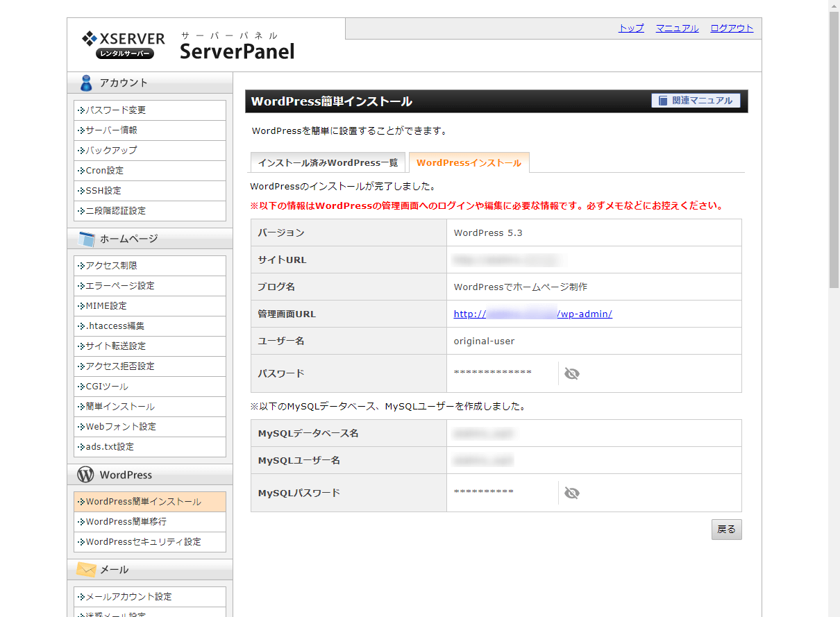Screen dimensions: 840x617
Task: Open the マニュアル link in header
Action: [x=677, y=28]
